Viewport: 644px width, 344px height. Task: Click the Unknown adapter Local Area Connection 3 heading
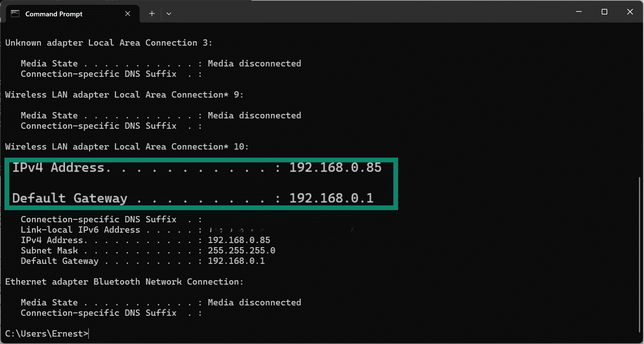point(108,42)
